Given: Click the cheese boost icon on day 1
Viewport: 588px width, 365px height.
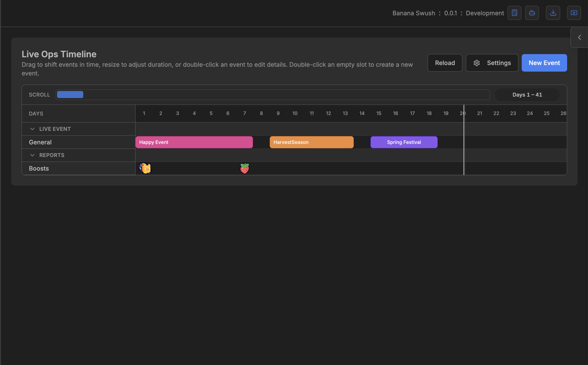Looking at the screenshot, I should (x=145, y=168).
